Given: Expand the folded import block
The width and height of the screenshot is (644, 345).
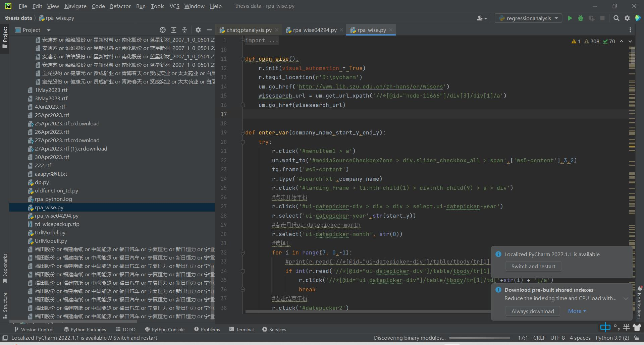Looking at the screenshot, I should [x=243, y=40].
